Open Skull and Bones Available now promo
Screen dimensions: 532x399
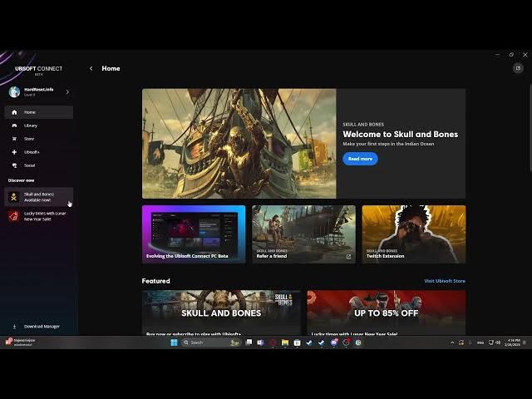pos(38,197)
